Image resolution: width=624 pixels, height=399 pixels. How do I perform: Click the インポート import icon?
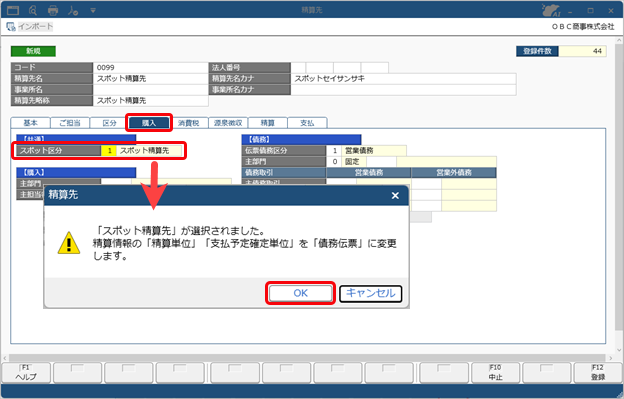11,27
